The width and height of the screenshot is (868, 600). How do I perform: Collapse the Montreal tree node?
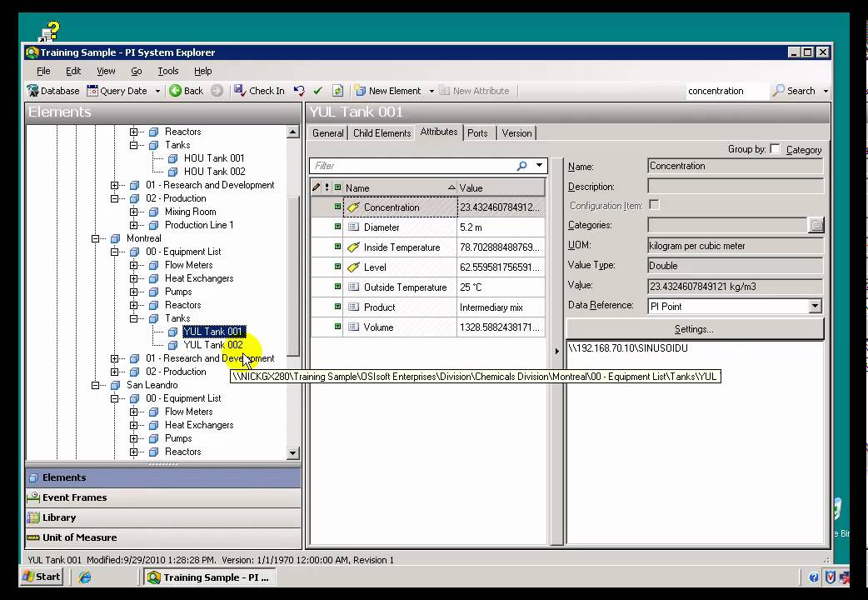[95, 238]
